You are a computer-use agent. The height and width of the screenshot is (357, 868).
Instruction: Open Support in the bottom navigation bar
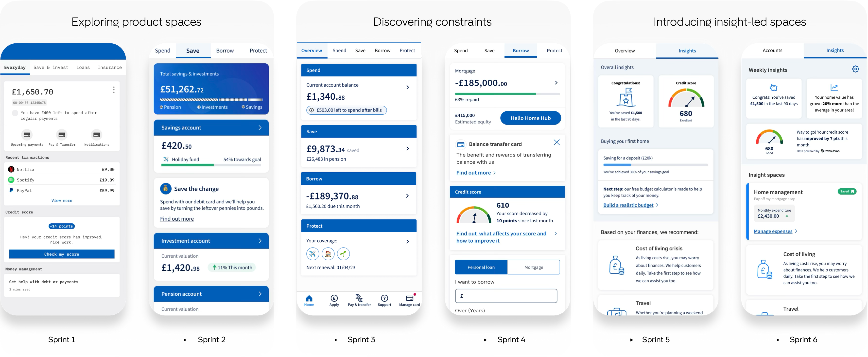[x=384, y=298]
